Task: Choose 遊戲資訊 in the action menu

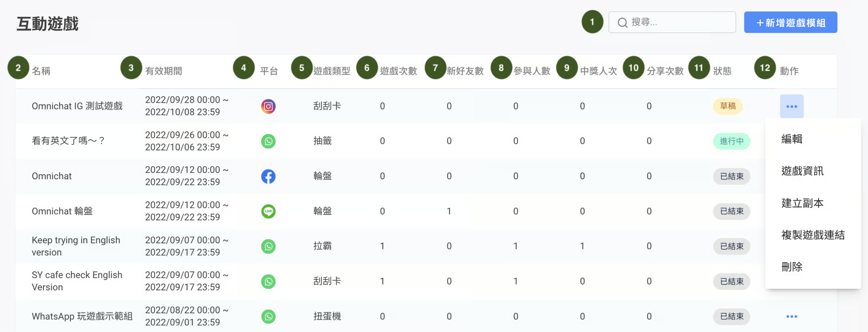Action: (x=802, y=171)
